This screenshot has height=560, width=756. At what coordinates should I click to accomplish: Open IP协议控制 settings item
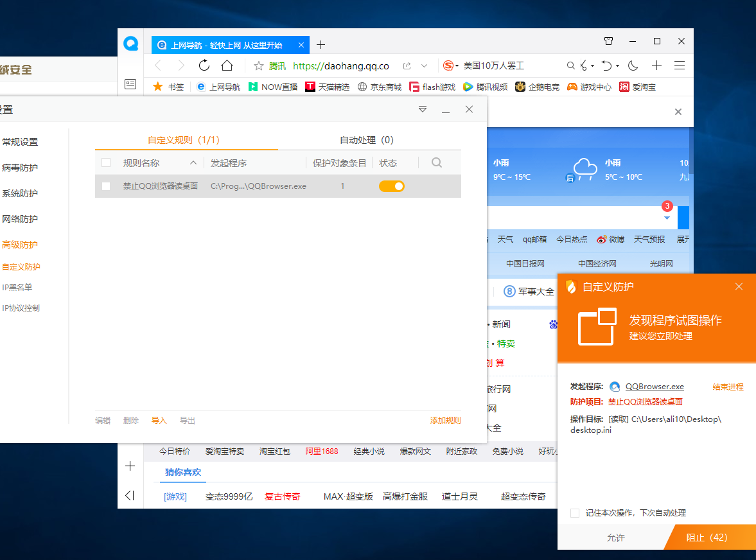pyautogui.click(x=21, y=308)
